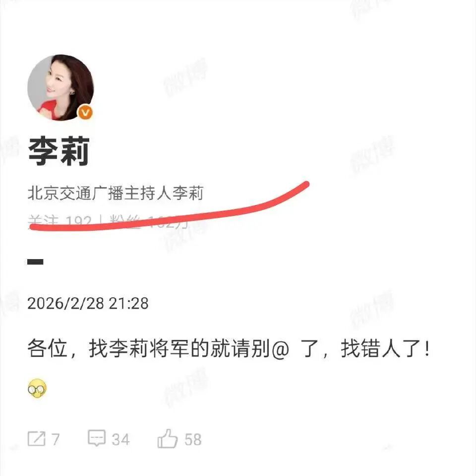Click the post timestamp 2026/2/28 21:28
This screenshot has width=476, height=476.
tap(88, 303)
